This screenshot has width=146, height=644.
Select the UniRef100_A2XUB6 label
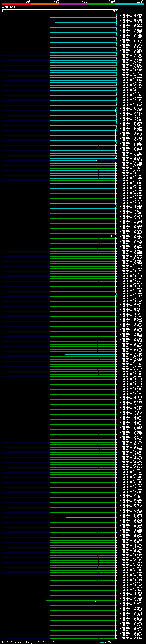[x=131, y=50]
